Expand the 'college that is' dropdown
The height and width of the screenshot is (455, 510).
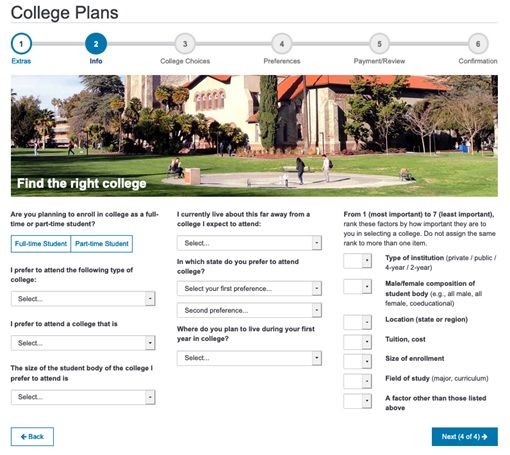(x=83, y=343)
